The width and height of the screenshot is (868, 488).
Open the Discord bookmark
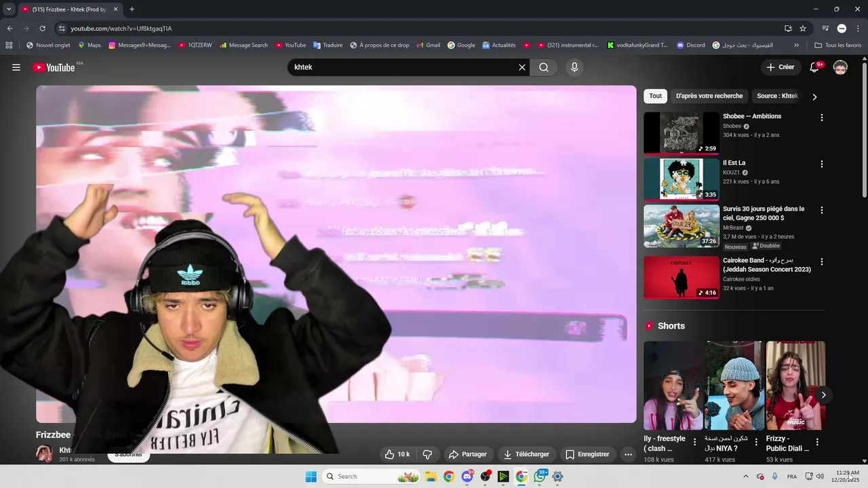690,45
